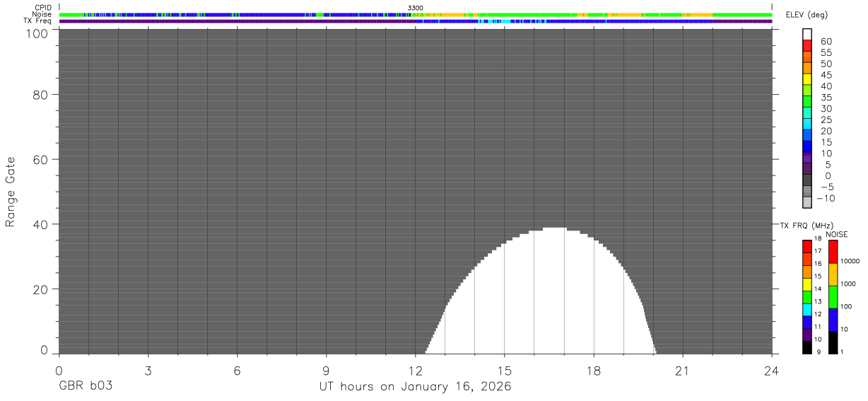Click the lightest grey bottom ELEV swatch
The width and height of the screenshot is (868, 401).
(807, 203)
